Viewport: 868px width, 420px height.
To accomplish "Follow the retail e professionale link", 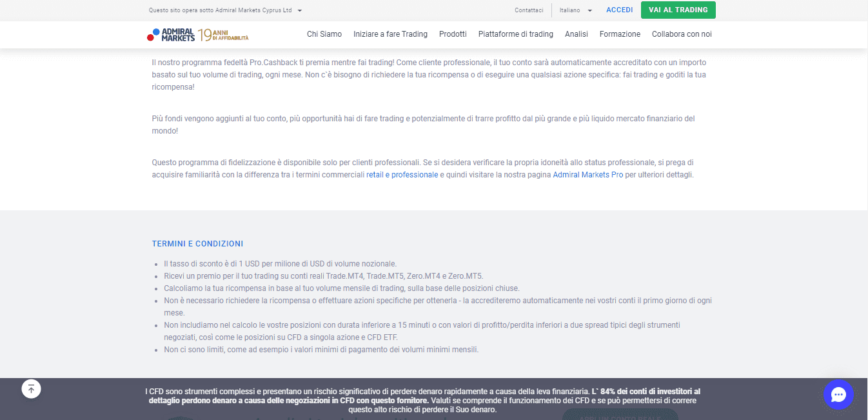I will (x=402, y=175).
